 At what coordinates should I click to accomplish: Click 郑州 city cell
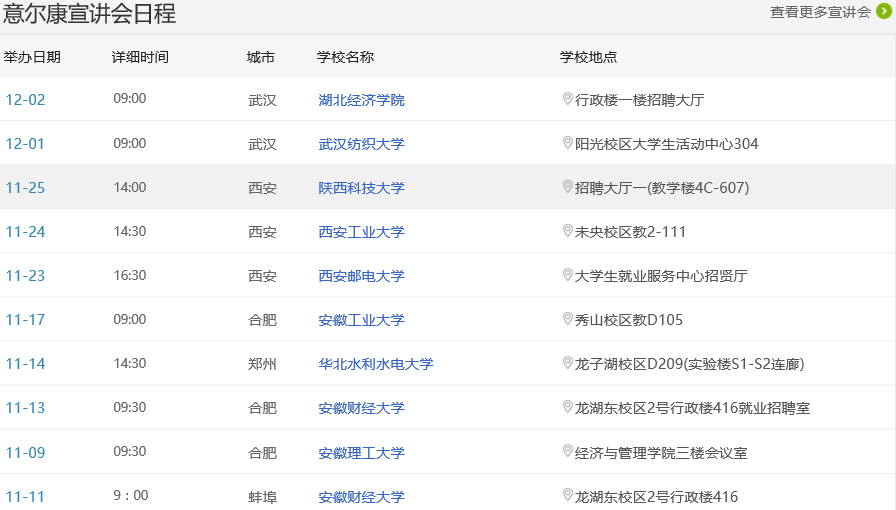[262, 364]
